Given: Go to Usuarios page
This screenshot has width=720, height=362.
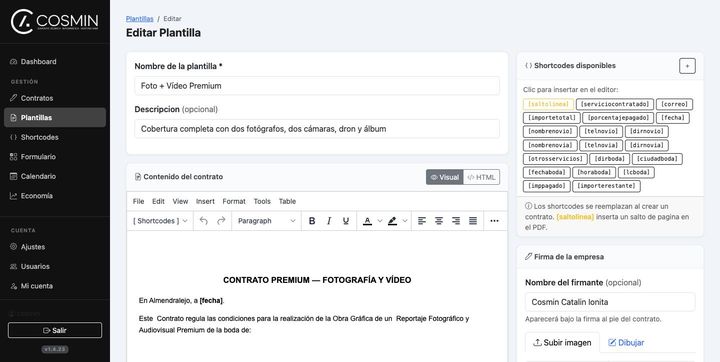Looking at the screenshot, I should [x=55, y=266].
